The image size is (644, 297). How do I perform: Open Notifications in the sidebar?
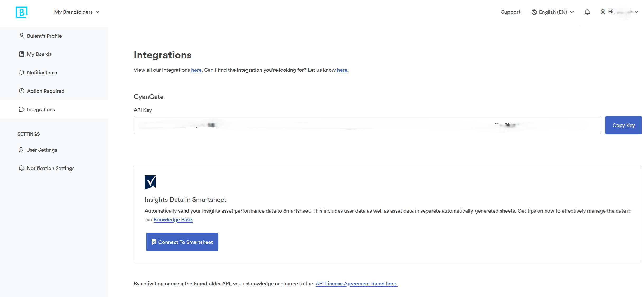point(42,73)
